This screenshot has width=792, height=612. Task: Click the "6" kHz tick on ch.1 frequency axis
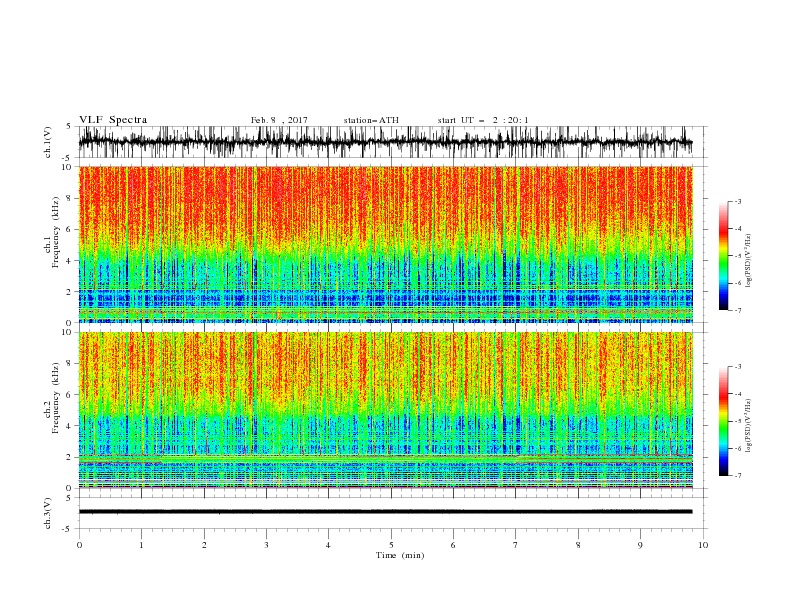click(x=71, y=229)
